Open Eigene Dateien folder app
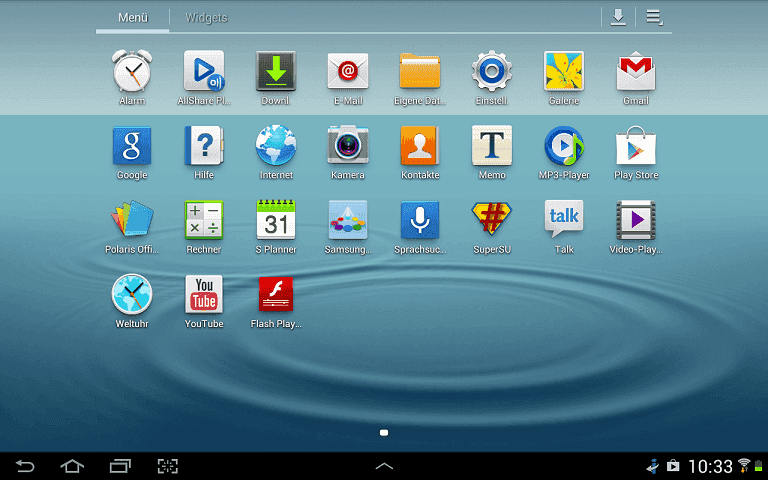Image resolution: width=768 pixels, height=480 pixels. tap(420, 72)
